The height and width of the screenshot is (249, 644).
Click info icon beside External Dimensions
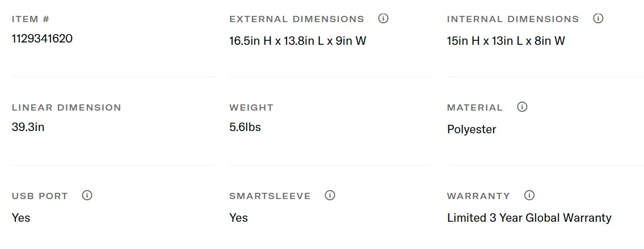[383, 19]
